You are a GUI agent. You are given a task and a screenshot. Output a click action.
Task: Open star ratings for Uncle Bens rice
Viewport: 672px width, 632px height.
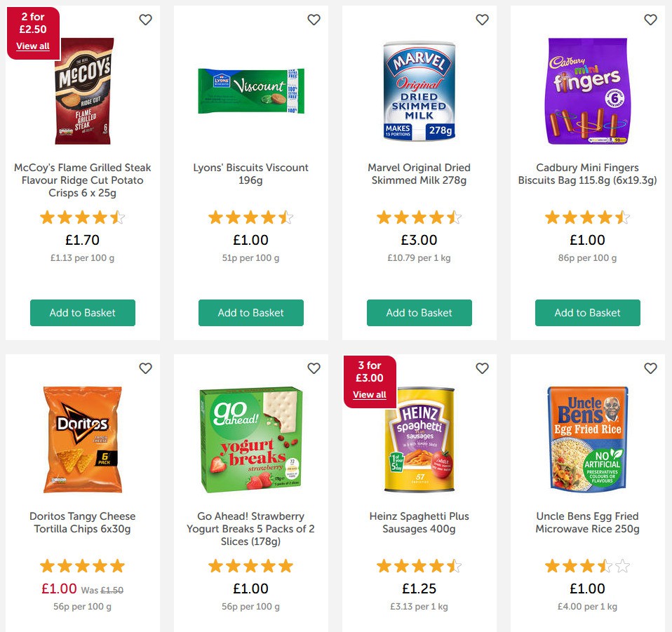[x=588, y=566]
